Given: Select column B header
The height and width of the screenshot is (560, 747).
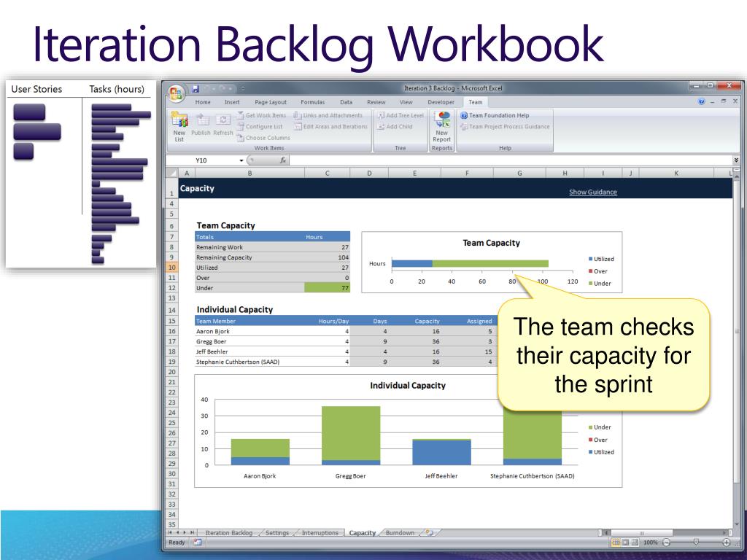Looking at the screenshot, I should (249, 174).
